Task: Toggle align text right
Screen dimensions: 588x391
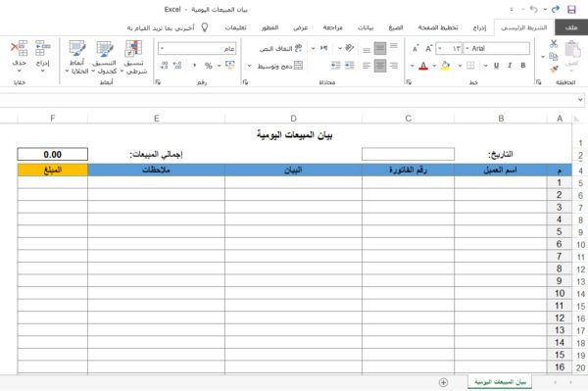Action: pos(394,66)
